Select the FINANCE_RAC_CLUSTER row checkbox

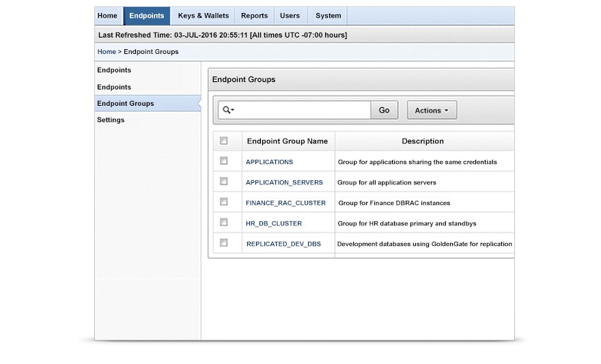[x=223, y=202]
